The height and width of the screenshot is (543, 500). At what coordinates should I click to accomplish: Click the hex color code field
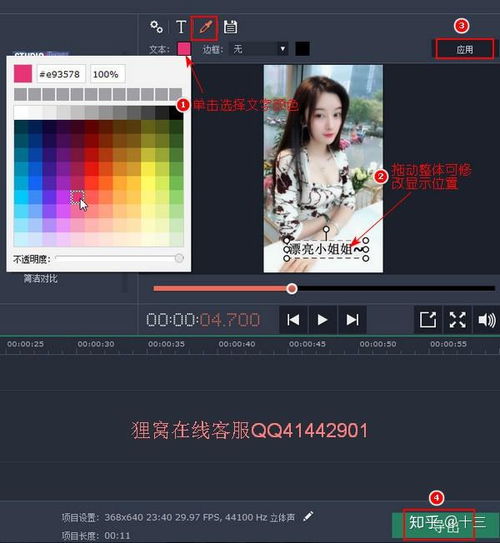61,74
